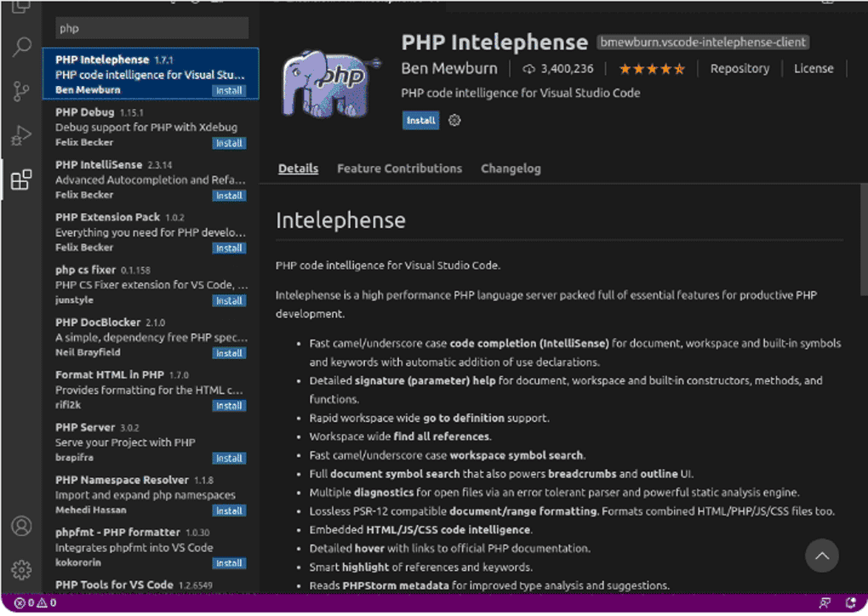Screen dimensions: 868x616
Task: Open the Repository link
Action: 740,68
